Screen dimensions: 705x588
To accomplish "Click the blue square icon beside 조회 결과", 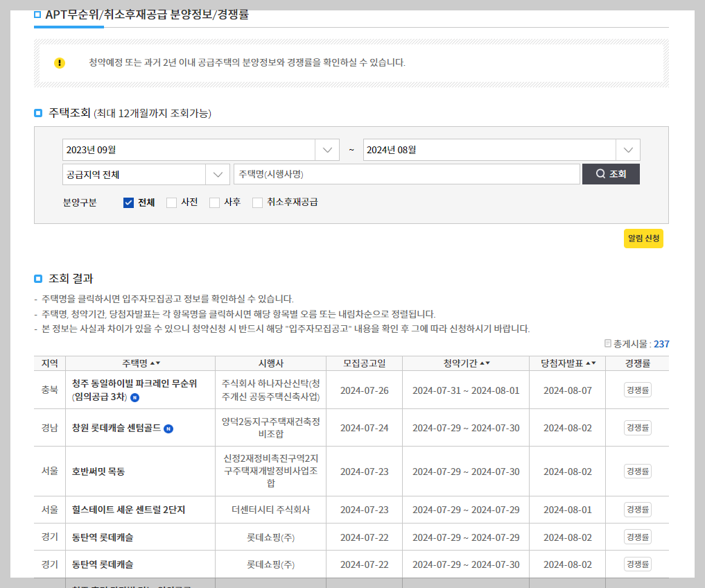I will [38, 278].
